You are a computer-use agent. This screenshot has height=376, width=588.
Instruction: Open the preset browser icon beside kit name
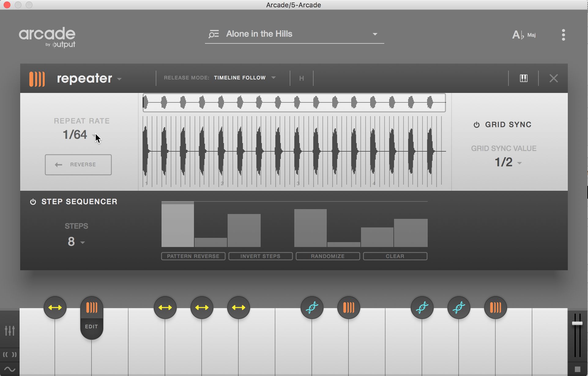(214, 34)
